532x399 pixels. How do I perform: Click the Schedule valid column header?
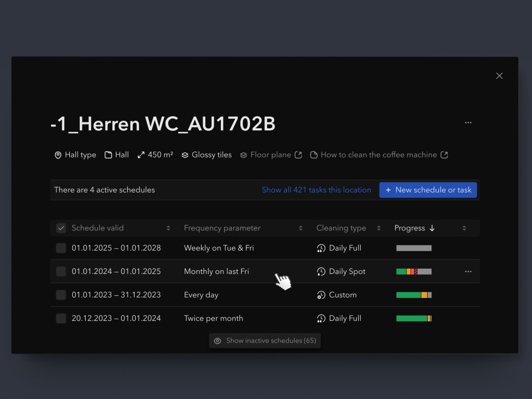point(98,228)
